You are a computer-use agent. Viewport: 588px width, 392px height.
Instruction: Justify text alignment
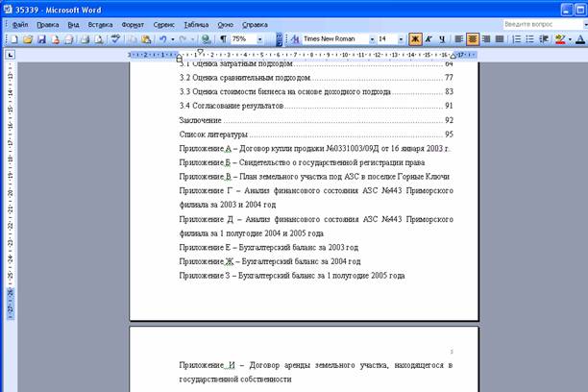click(x=500, y=39)
